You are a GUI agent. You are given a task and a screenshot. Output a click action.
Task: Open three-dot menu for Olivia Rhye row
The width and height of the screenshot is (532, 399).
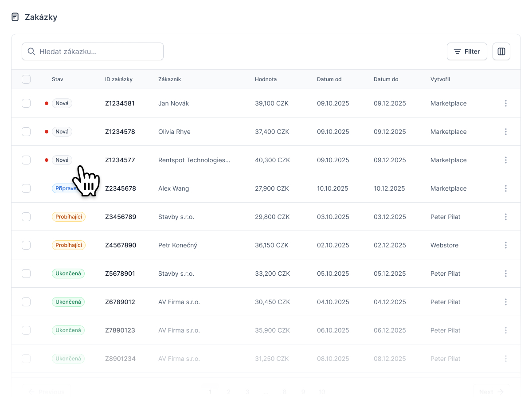[x=506, y=132]
